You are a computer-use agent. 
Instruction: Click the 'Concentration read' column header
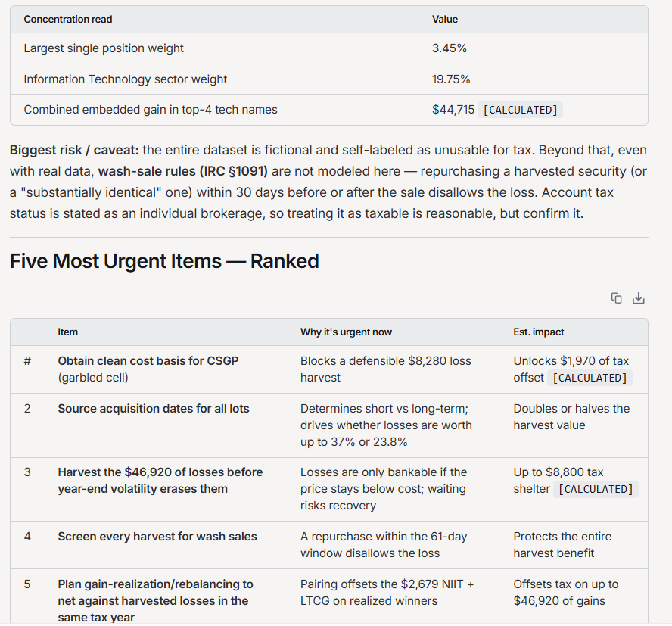67,19
